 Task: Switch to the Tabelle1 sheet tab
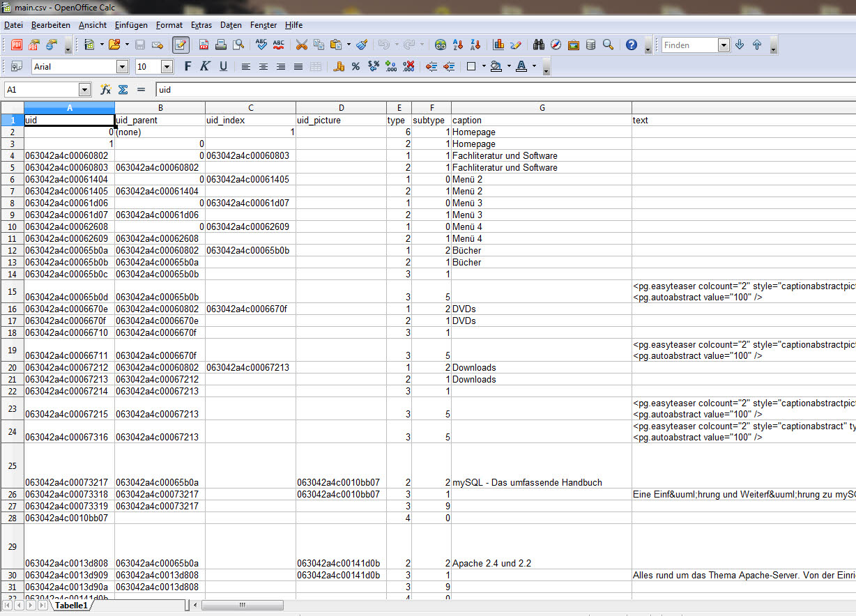[x=70, y=606]
